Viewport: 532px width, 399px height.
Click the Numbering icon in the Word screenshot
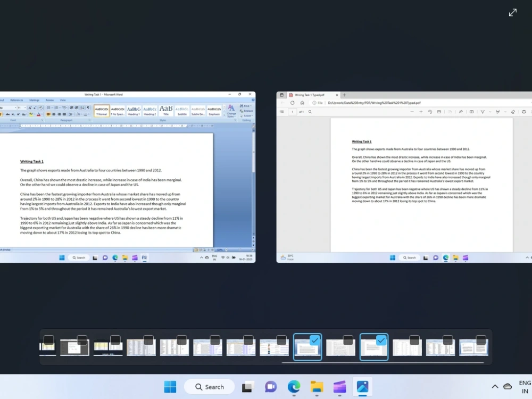pos(56,107)
